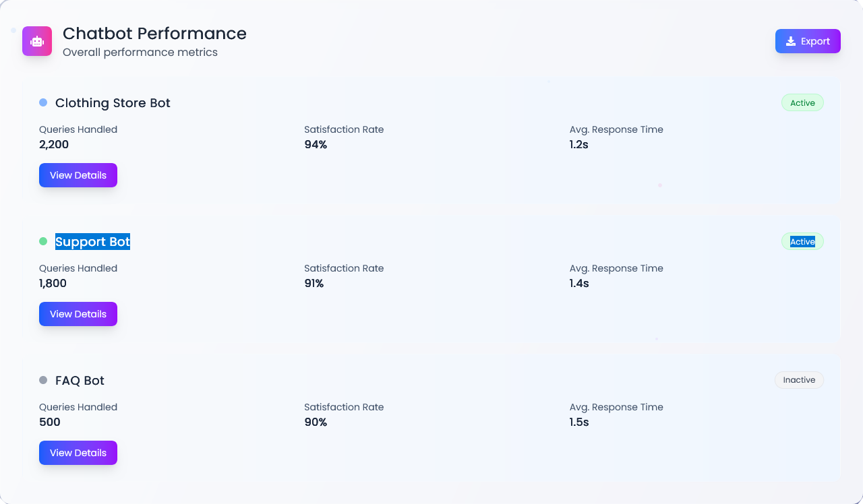
Task: Click the download icon in Export button
Action: tap(791, 41)
